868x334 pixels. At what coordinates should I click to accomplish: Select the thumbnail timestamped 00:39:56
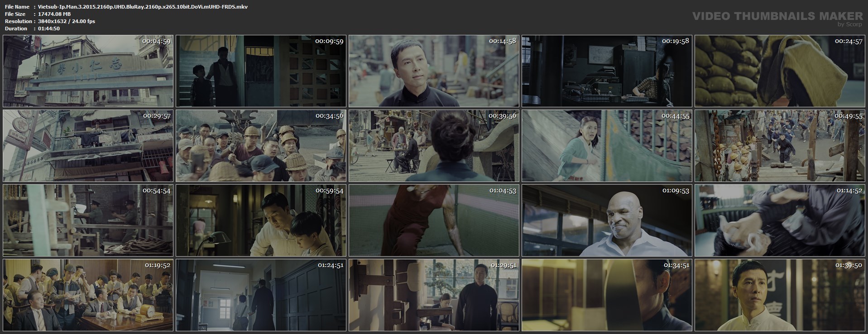point(434,146)
